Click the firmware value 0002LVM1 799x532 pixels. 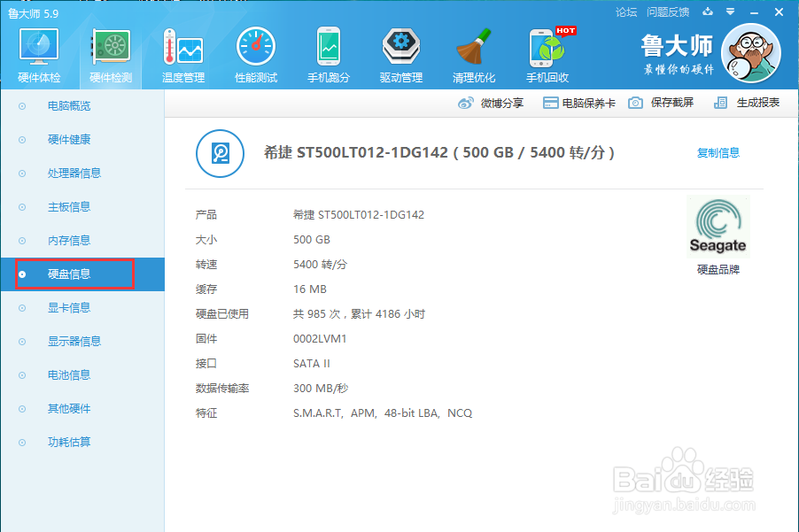320,338
